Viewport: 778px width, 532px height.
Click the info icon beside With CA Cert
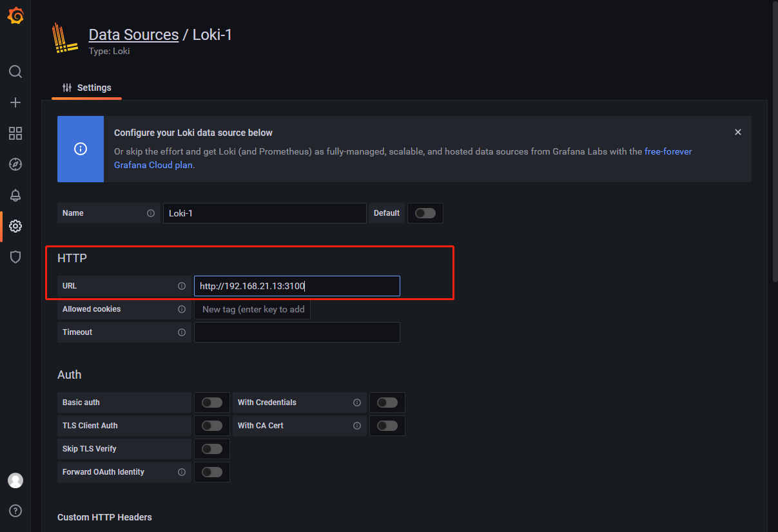[x=357, y=426]
